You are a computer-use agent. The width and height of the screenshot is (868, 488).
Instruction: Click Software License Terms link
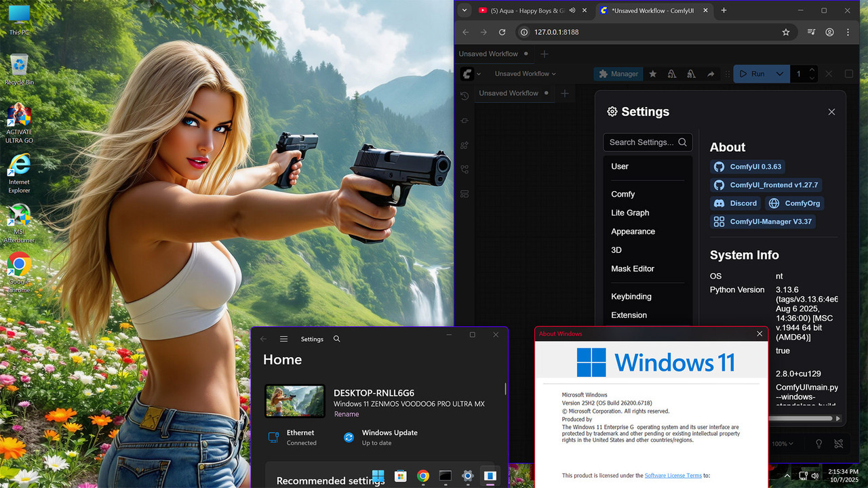pyautogui.click(x=673, y=475)
